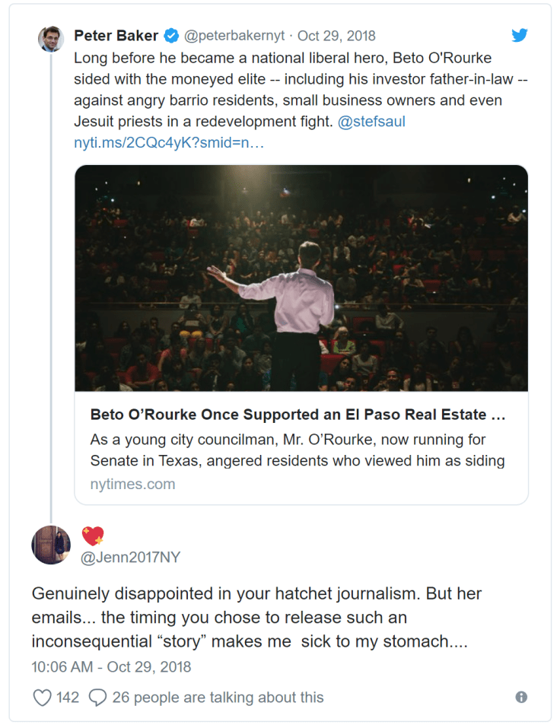Open the info icon at bottom right
This screenshot has height=728, width=560.
[x=521, y=698]
